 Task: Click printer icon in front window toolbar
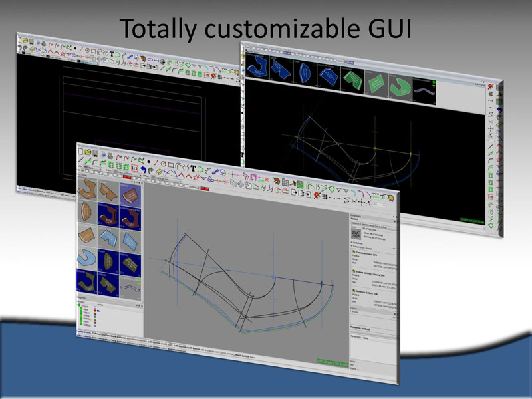(110, 156)
